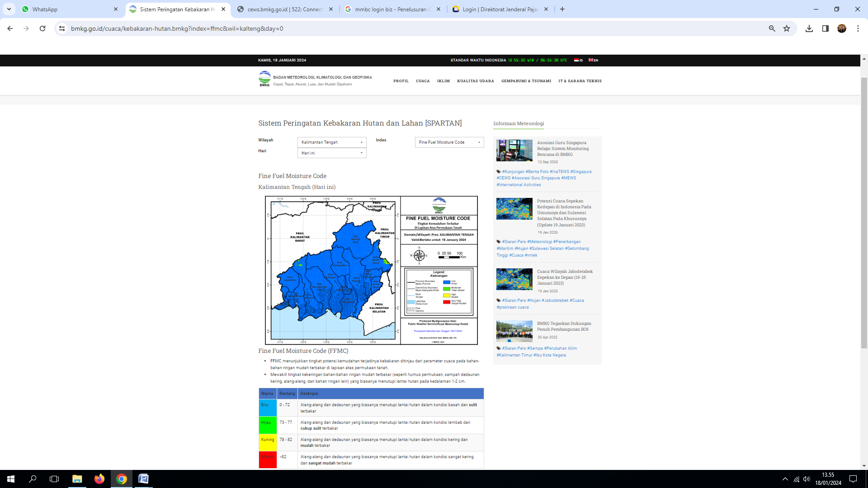Open BMKG Tegaskan Dukungan IKN article link
Image resolution: width=868 pixels, height=488 pixels.
pos(564,326)
